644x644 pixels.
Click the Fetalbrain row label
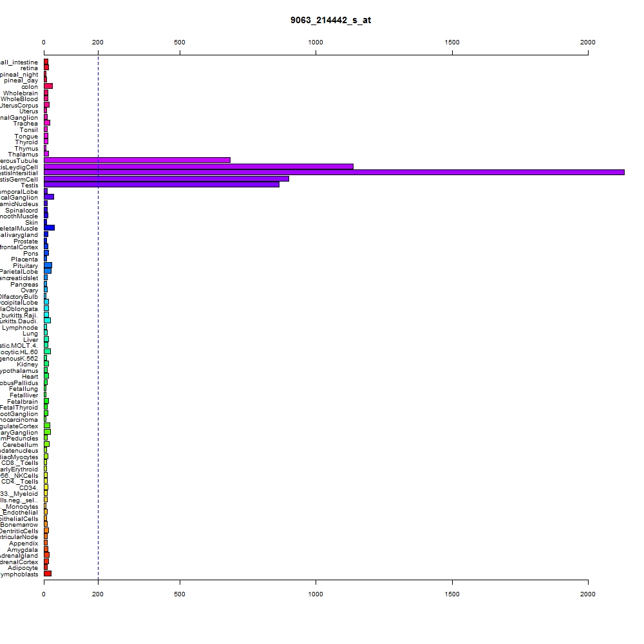tap(23, 402)
